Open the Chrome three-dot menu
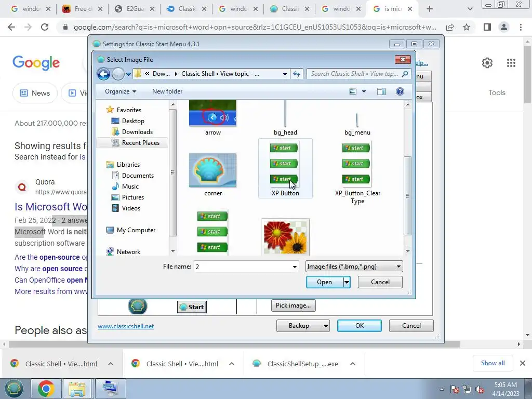This screenshot has width=532, height=399. point(521,27)
